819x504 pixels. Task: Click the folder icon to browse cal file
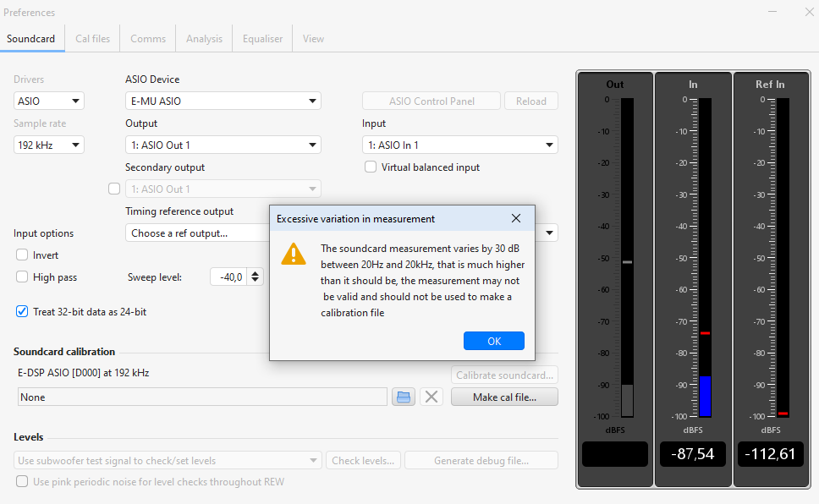[404, 397]
